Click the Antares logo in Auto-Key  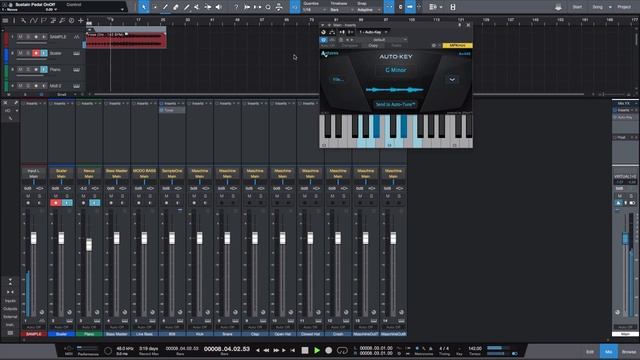click(x=330, y=54)
